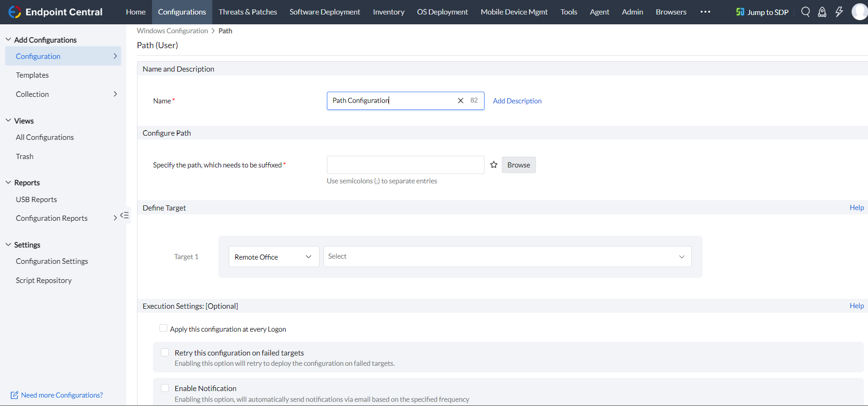The height and width of the screenshot is (406, 868).
Task: Click the lightning bolt quick actions icon
Action: click(839, 12)
